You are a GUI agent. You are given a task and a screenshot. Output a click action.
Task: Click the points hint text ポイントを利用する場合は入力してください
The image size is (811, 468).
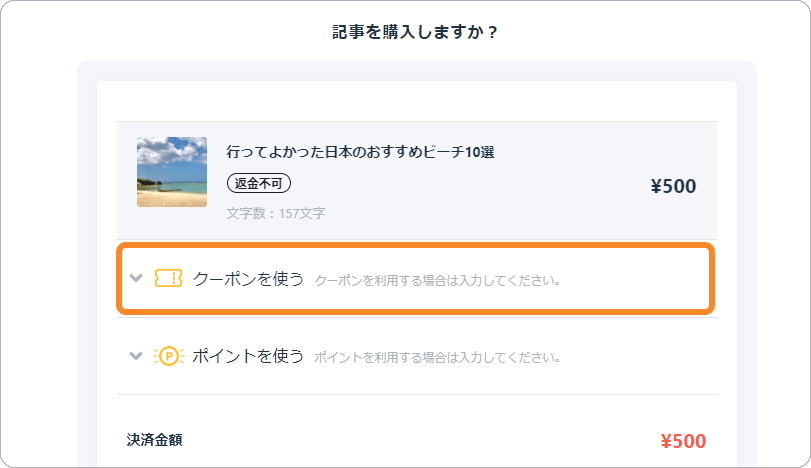(x=438, y=357)
